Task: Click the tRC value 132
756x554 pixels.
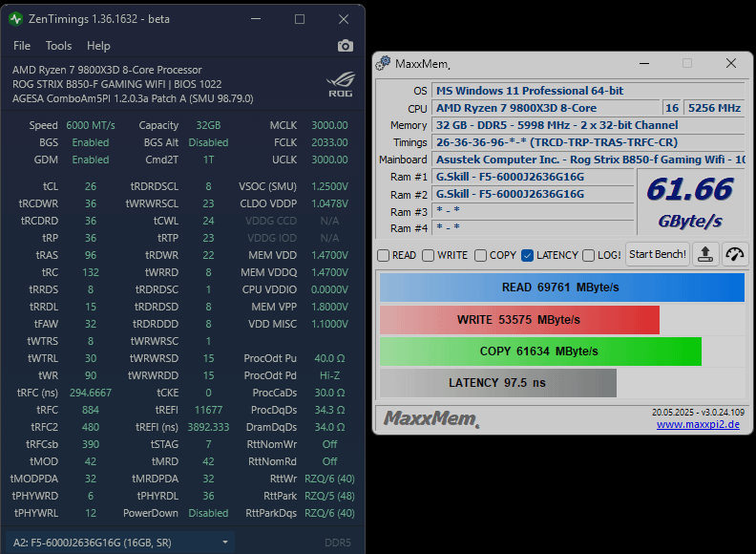Action: (91, 272)
